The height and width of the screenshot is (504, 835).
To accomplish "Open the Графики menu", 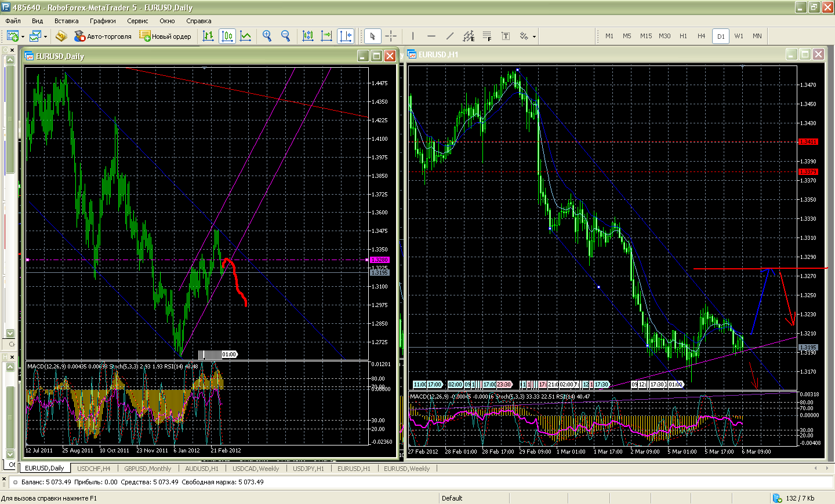I will coord(103,21).
